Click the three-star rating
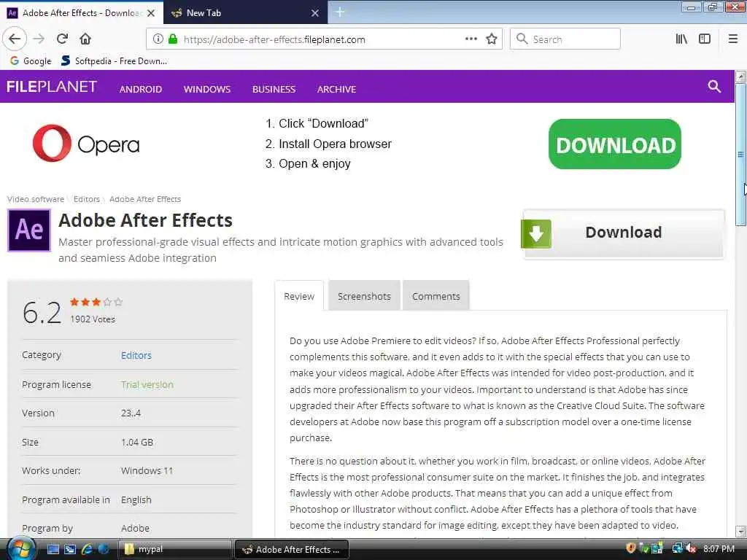Screen dimensions: 747x560 pyautogui.click(x=96, y=302)
